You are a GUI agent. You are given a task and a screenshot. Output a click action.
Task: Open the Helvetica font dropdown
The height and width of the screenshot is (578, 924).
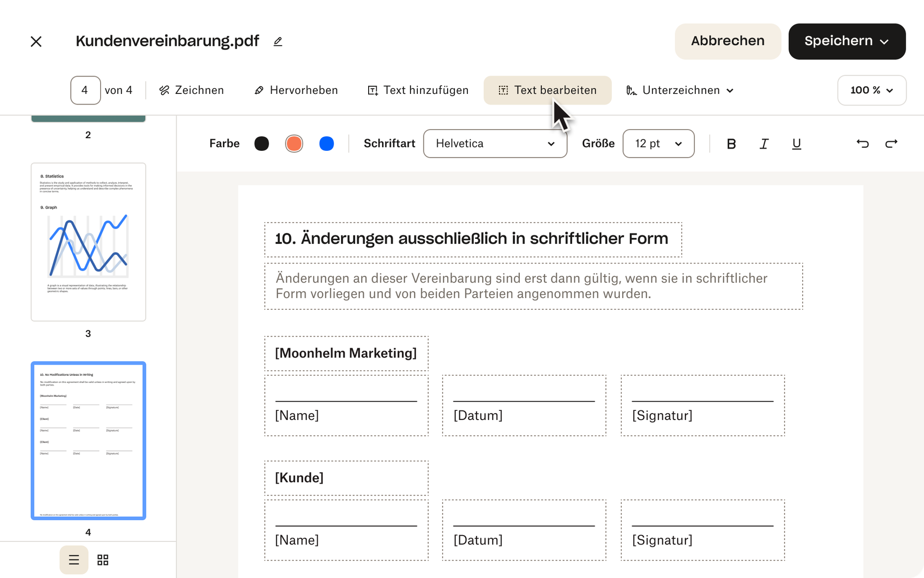point(495,144)
